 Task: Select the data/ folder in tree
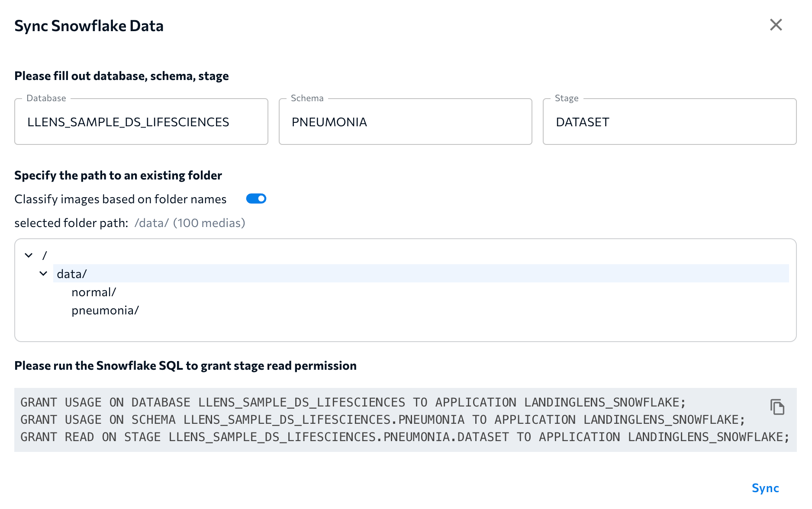[72, 274]
